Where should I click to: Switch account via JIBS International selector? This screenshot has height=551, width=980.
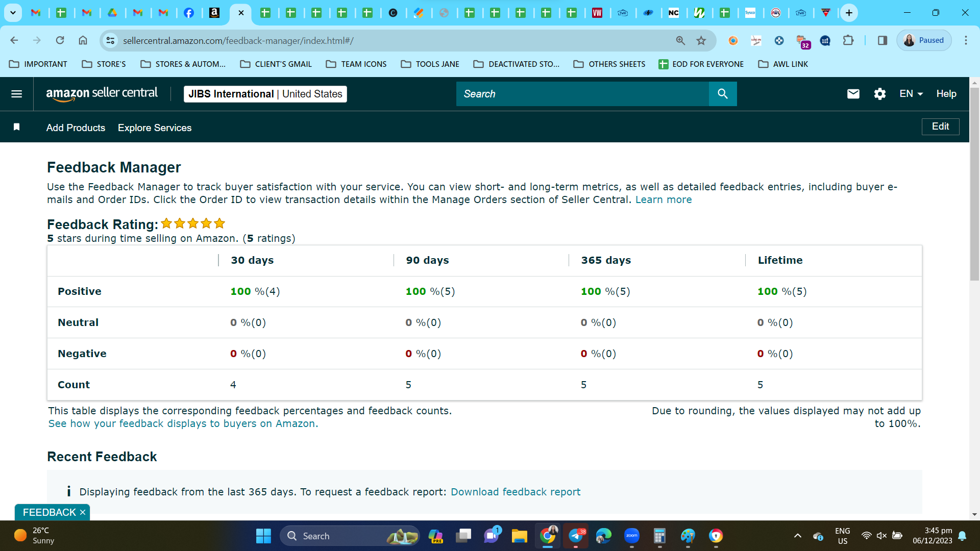pyautogui.click(x=265, y=94)
